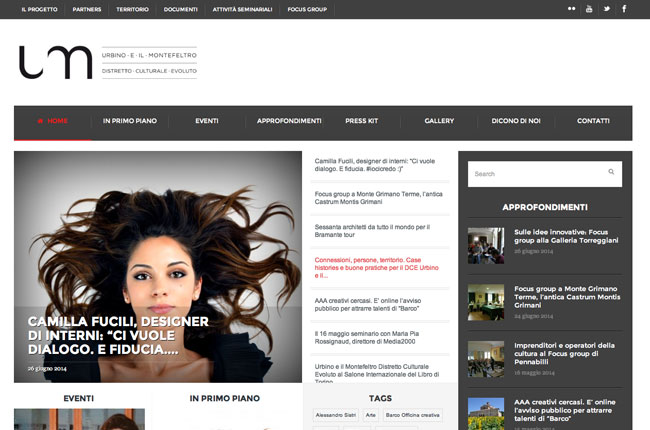Open Galleria Torreggiani focus group thumbnail
This screenshot has height=430, width=650.
point(486,244)
